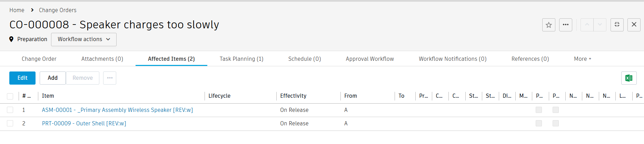Export table to Excel icon

click(628, 78)
